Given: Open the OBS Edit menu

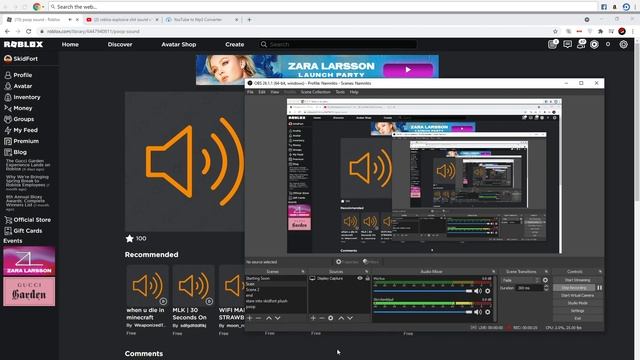Looking at the screenshot, I should point(262,92).
